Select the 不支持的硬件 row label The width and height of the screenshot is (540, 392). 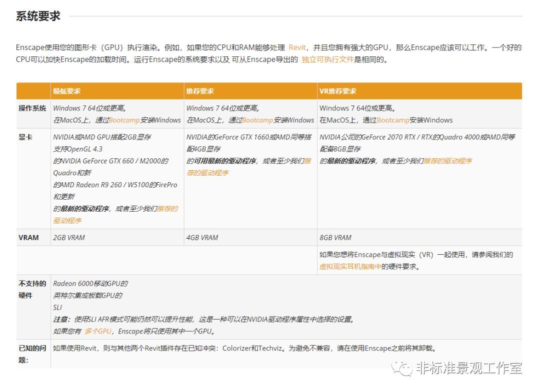point(32,289)
